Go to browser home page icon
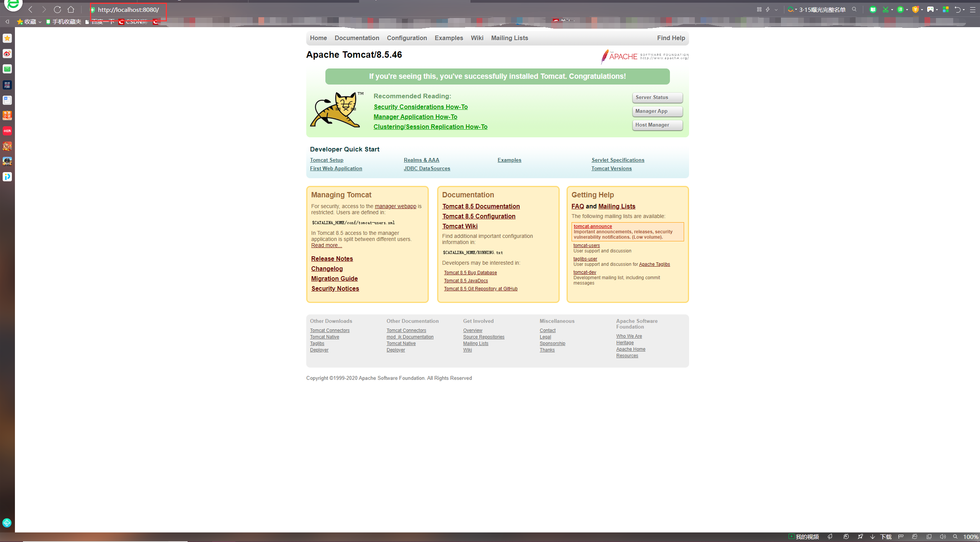The height and width of the screenshot is (542, 980). [71, 10]
